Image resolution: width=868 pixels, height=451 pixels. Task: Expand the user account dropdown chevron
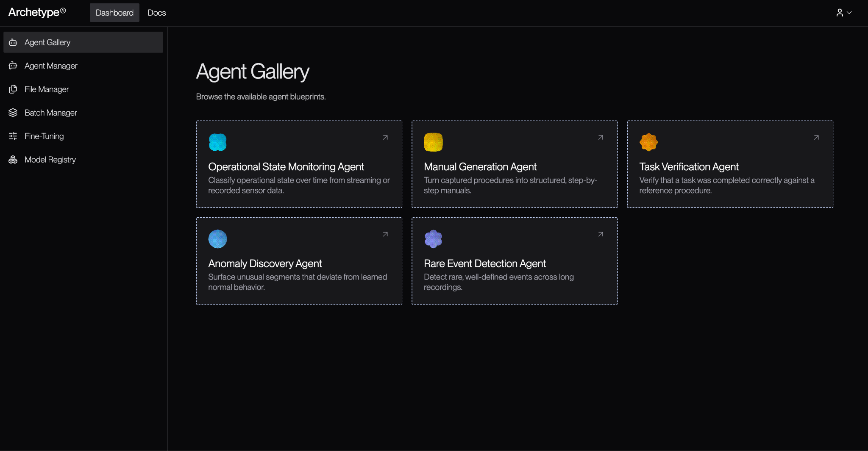[x=849, y=13]
